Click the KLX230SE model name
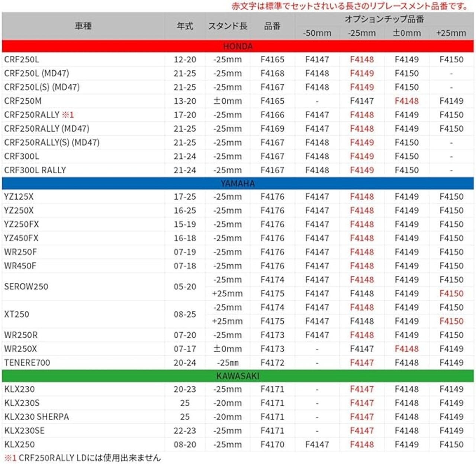Viewport: 476px width, 464px height. [x=24, y=431]
